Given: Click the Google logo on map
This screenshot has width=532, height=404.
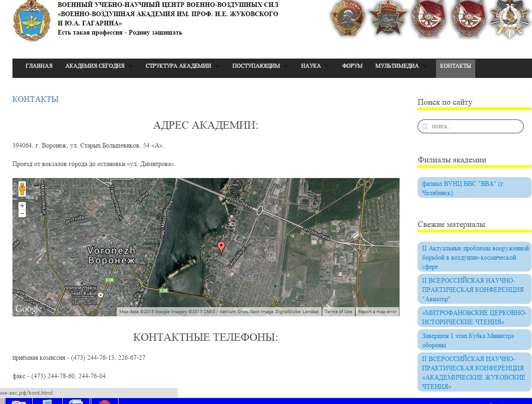Looking at the screenshot, I should point(27,309).
